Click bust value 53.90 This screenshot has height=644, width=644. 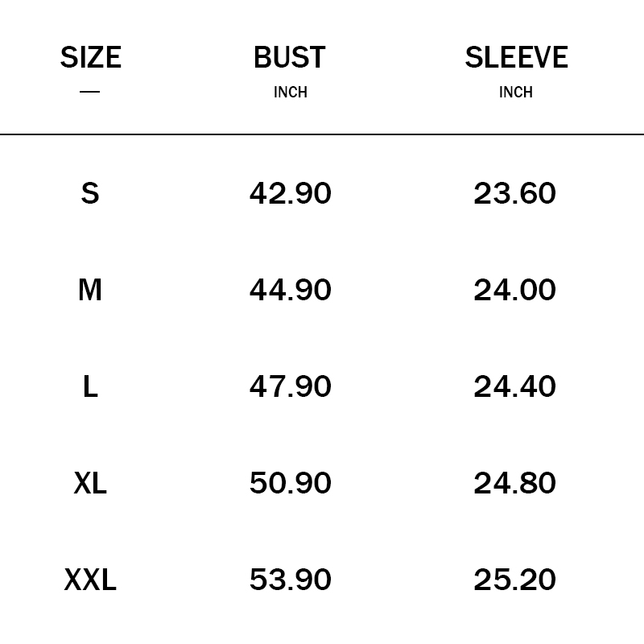290,580
